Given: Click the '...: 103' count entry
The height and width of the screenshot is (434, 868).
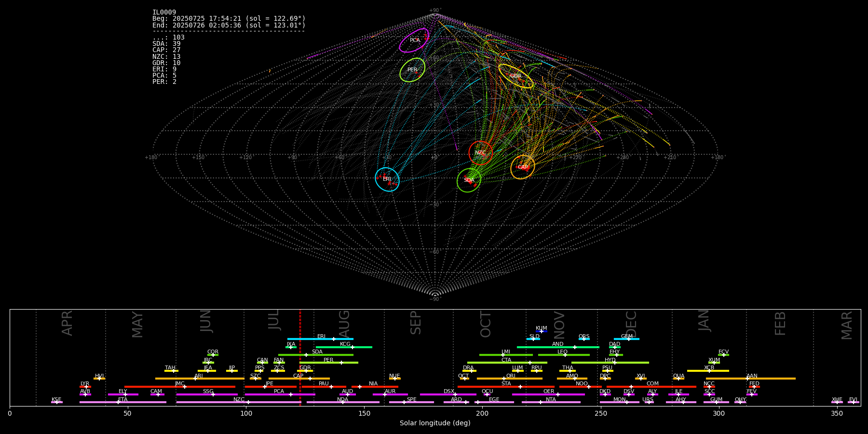Looking at the screenshot, I should [x=168, y=38].
